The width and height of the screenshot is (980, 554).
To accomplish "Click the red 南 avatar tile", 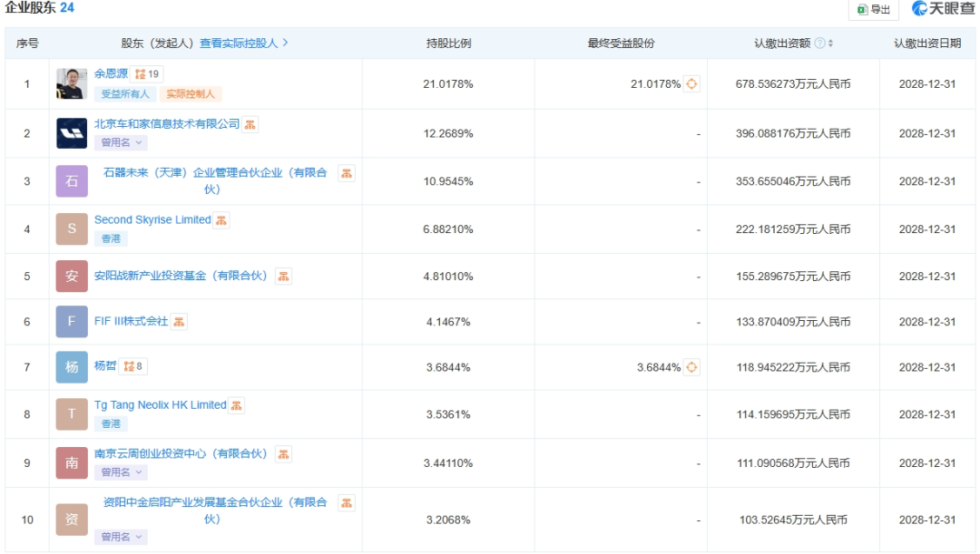I will pyautogui.click(x=72, y=462).
